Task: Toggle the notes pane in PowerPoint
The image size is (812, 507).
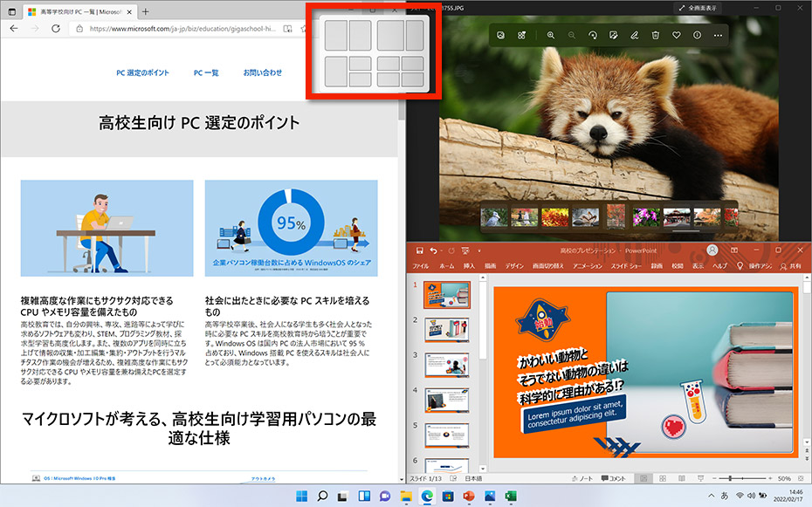Action: (x=581, y=478)
